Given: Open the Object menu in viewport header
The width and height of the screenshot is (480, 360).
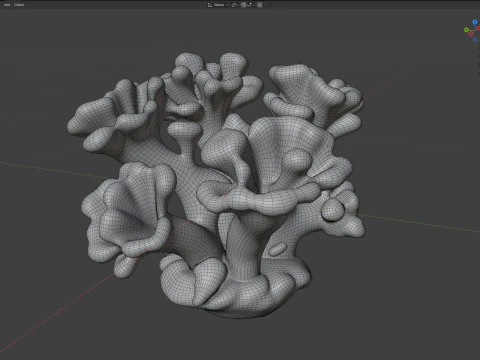Looking at the screenshot, I should tap(19, 5).
